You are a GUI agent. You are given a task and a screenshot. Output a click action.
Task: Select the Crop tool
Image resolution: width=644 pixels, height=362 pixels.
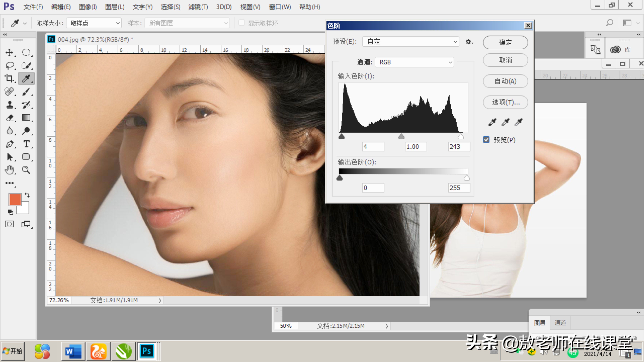pyautogui.click(x=10, y=78)
